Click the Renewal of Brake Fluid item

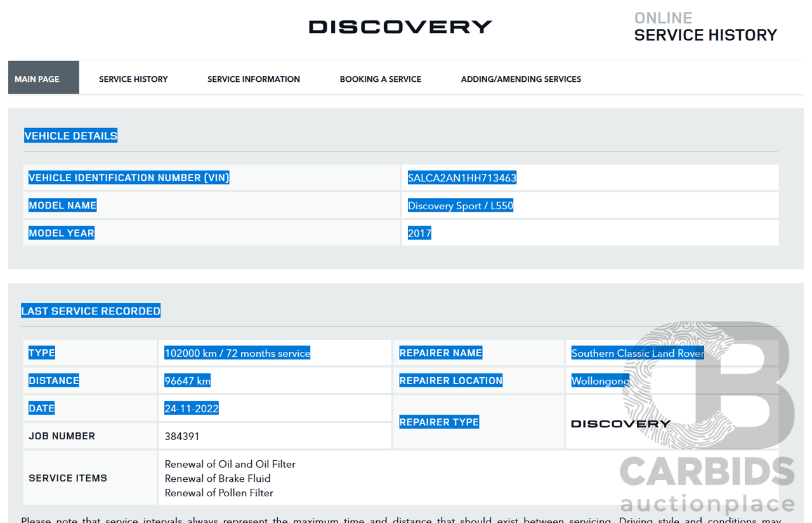pos(218,479)
